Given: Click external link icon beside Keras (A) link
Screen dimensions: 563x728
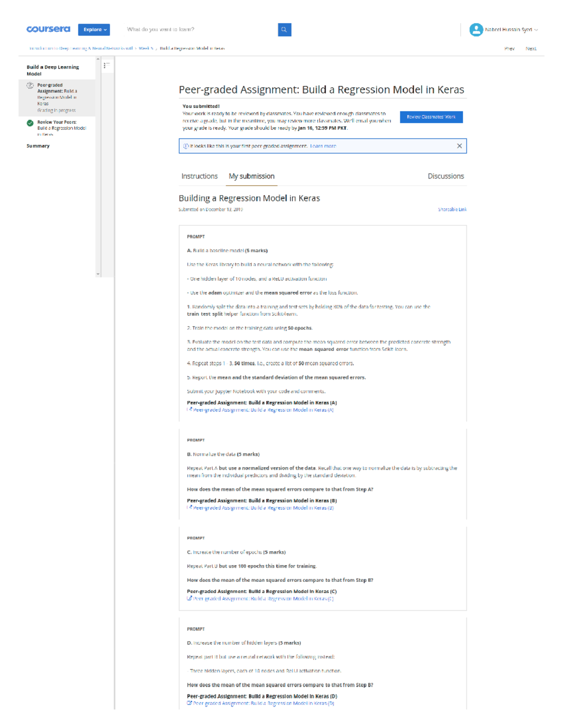Looking at the screenshot, I should [190, 409].
